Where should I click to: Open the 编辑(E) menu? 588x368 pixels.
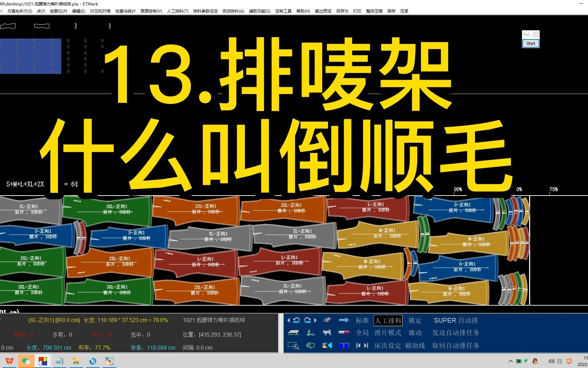point(79,11)
